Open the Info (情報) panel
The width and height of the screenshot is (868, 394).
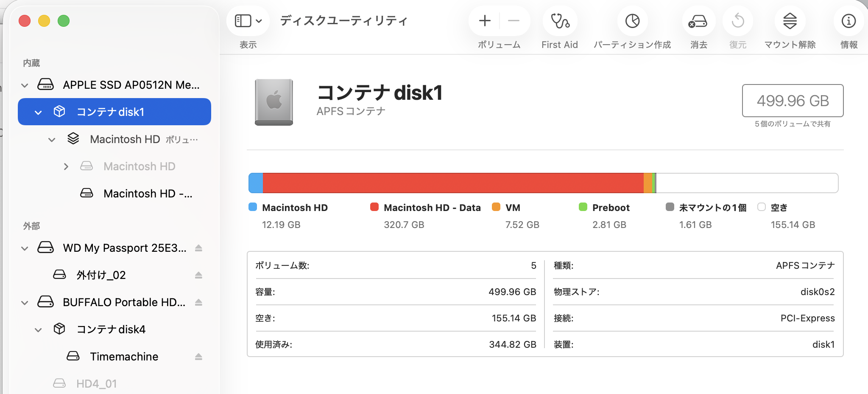[x=848, y=21]
